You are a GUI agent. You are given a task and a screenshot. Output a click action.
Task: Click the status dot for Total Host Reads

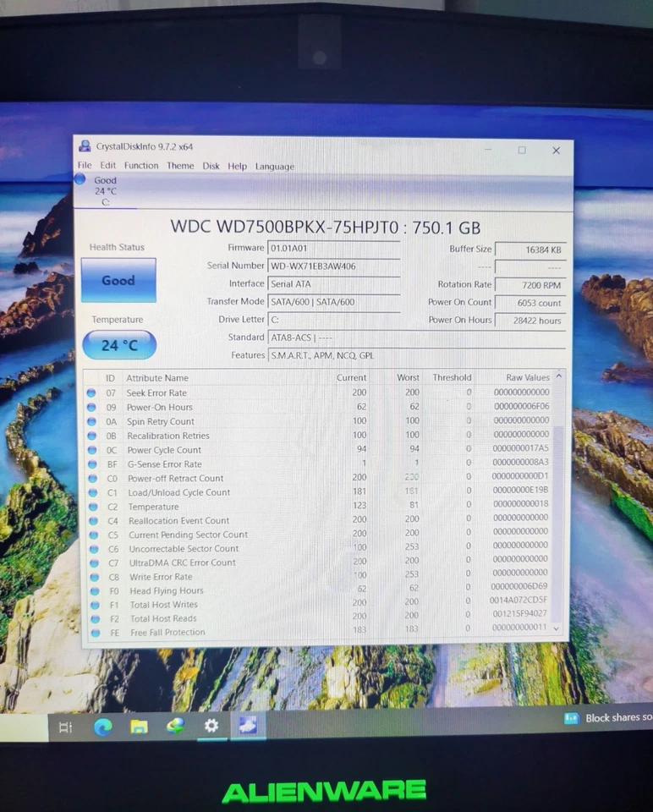96,618
